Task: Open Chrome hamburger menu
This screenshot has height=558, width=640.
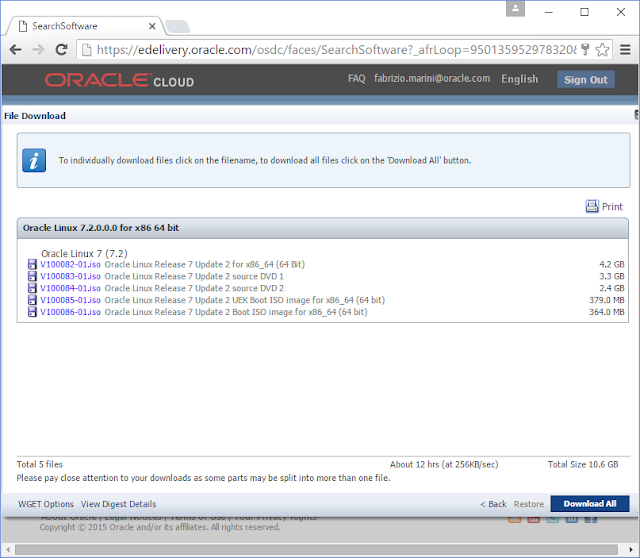Action: (x=625, y=50)
